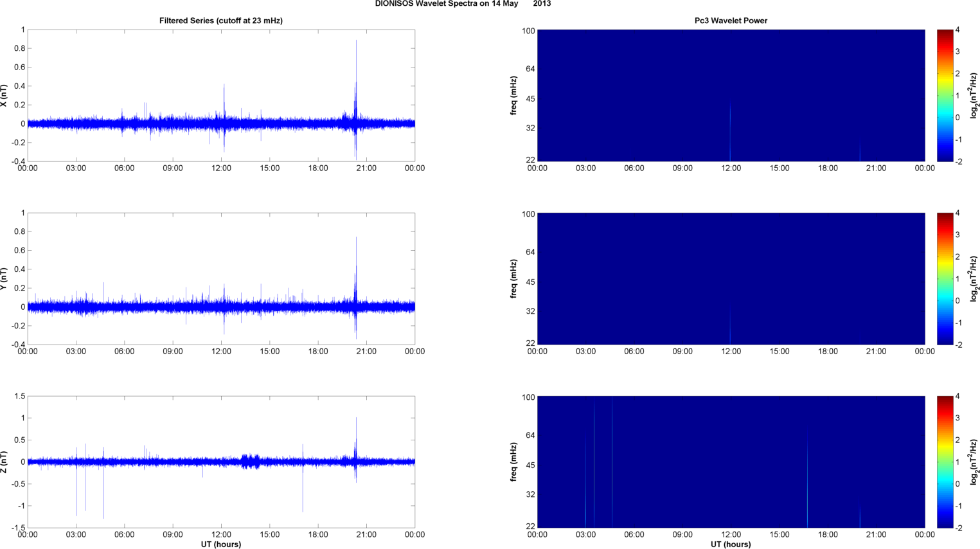Pick the bottom wavelet plot's rainbow colorbar
This screenshot has width=980, height=549.
click(x=945, y=462)
